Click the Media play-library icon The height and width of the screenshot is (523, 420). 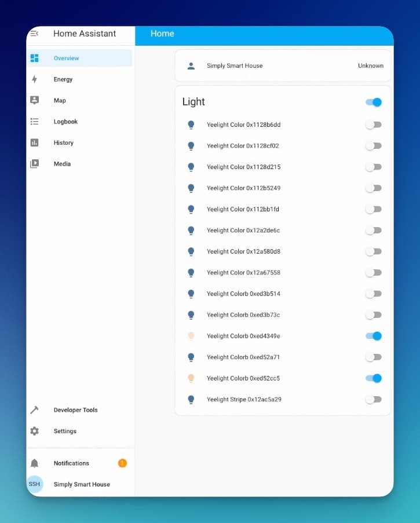pyautogui.click(x=34, y=164)
